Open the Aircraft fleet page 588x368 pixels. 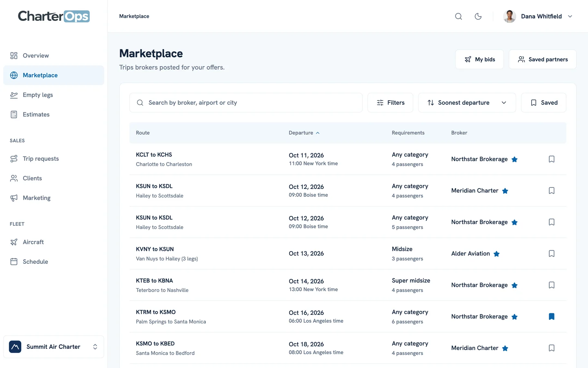(x=53, y=242)
